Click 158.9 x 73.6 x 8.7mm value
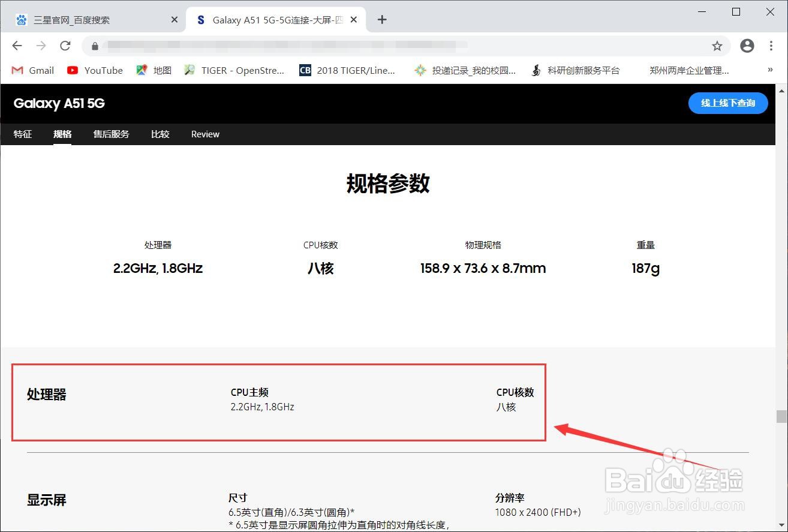This screenshot has width=788, height=532. (483, 268)
